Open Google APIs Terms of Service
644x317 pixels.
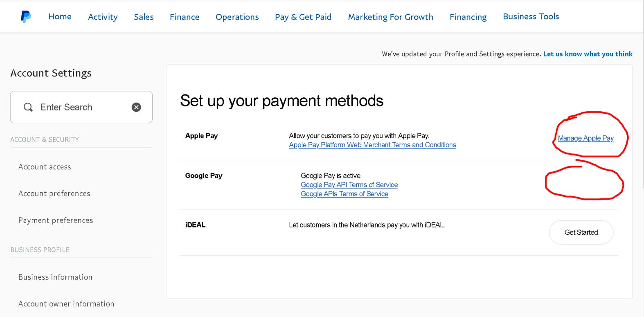(x=345, y=194)
